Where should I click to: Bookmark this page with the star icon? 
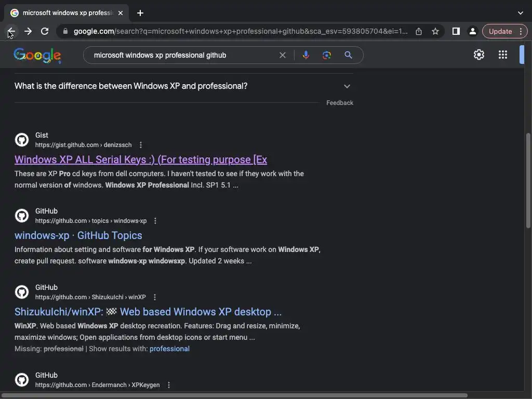tap(435, 31)
